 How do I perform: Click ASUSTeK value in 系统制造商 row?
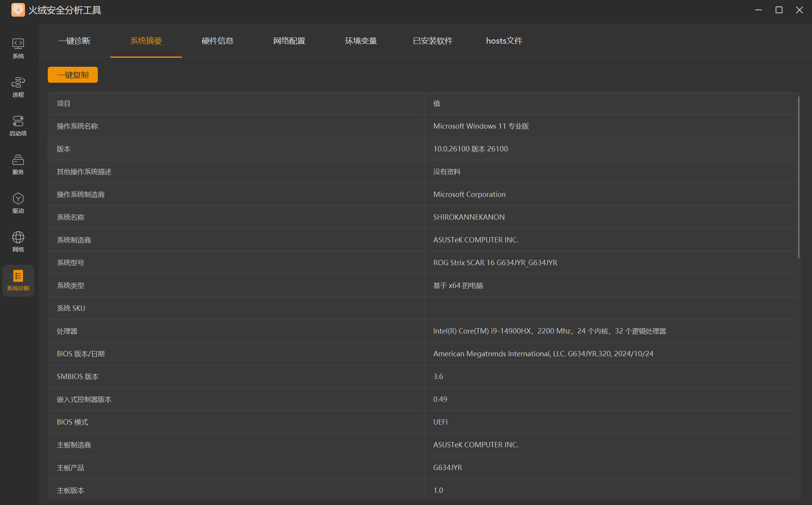(476, 240)
